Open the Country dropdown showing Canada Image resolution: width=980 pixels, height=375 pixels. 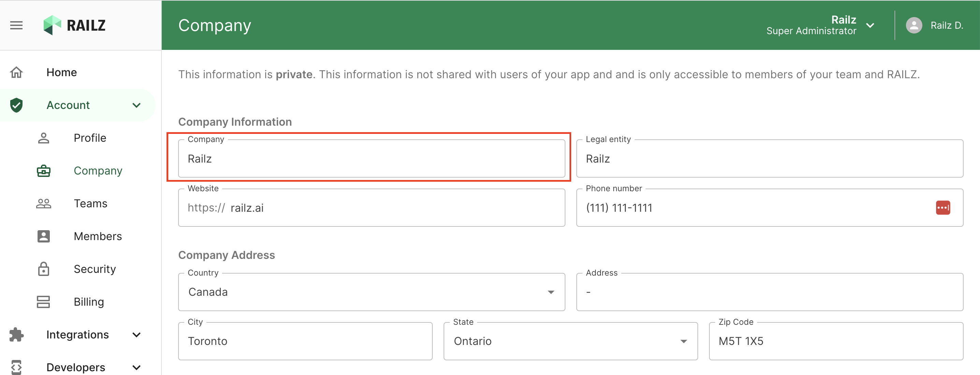click(x=371, y=292)
